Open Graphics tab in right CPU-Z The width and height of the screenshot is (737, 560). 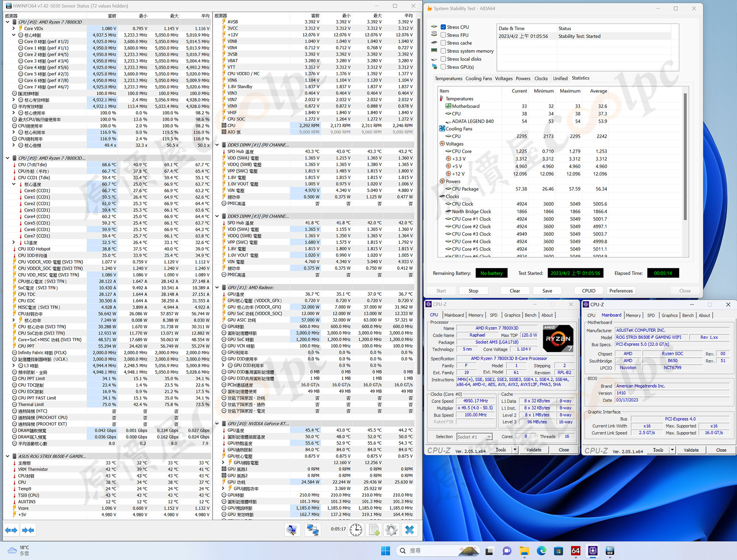pyautogui.click(x=669, y=315)
